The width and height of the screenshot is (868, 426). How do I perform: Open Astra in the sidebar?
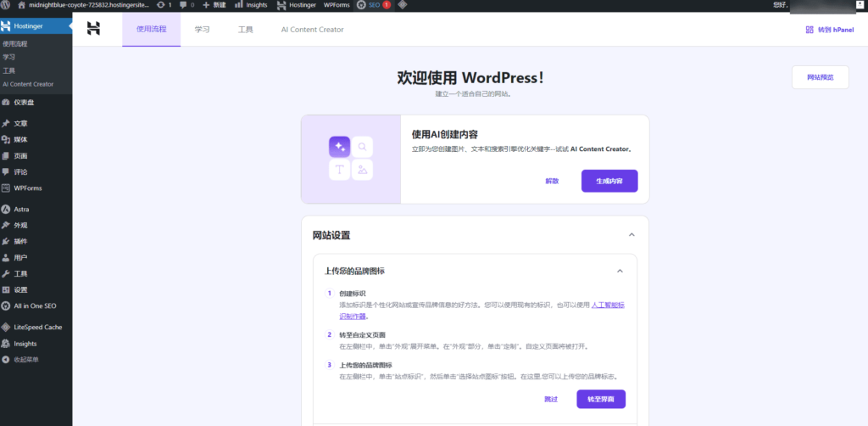tap(23, 209)
